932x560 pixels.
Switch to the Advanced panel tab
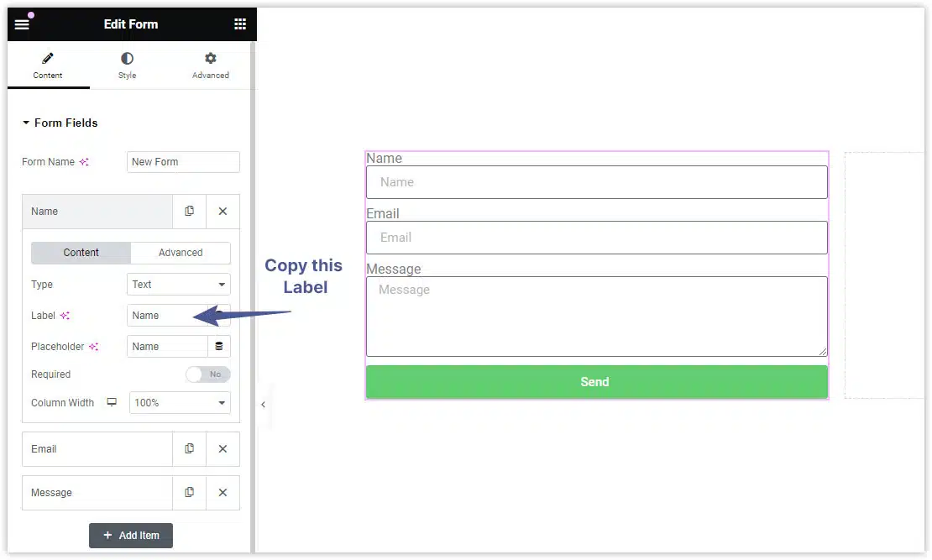click(210, 65)
